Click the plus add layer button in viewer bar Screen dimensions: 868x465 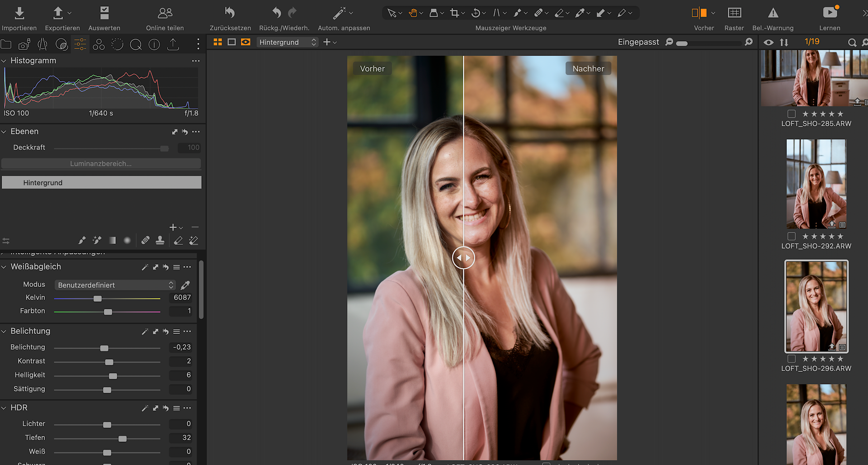[327, 42]
